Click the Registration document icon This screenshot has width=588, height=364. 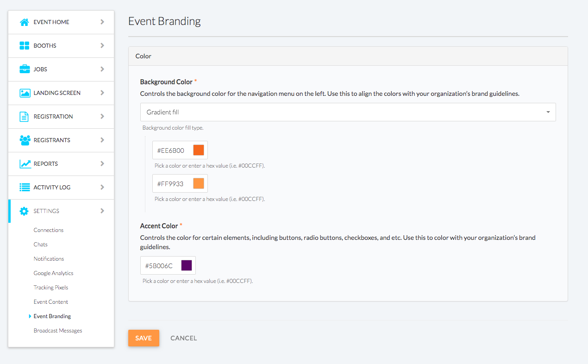(x=25, y=117)
